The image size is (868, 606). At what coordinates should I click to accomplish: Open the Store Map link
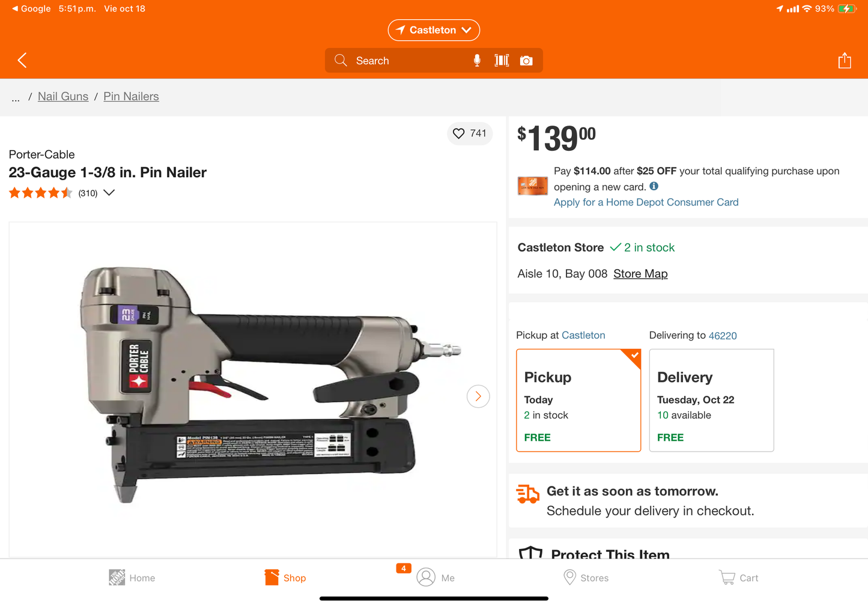pyautogui.click(x=640, y=274)
